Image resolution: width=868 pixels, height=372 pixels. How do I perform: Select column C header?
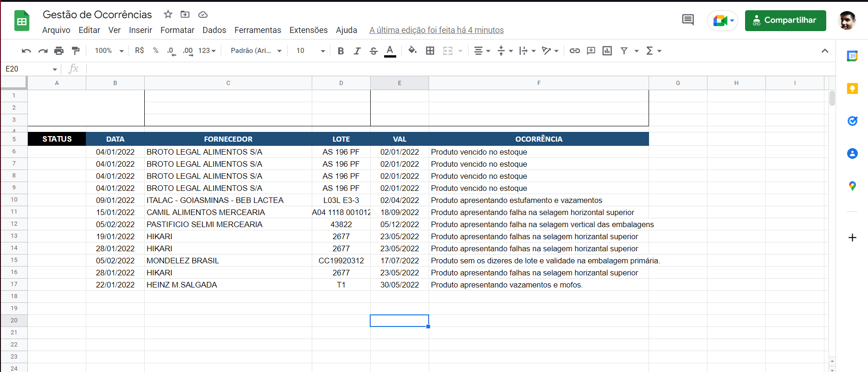[x=228, y=83]
